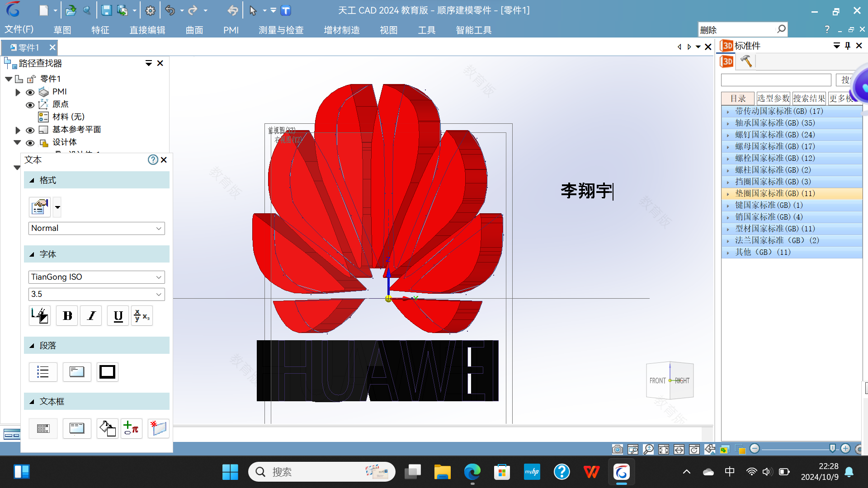The image size is (868, 488).
Task: Open the 测量与检查 tab
Action: point(281,30)
